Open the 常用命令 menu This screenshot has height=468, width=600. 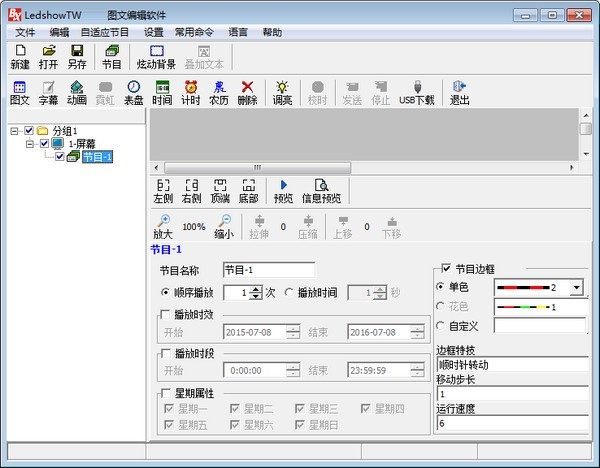[x=192, y=32]
